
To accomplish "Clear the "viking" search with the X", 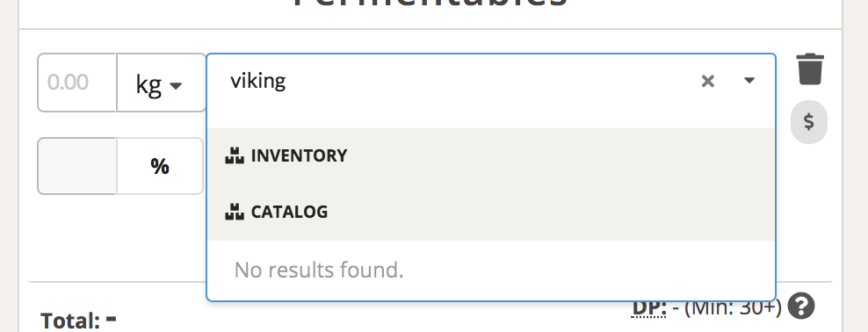I will [x=707, y=82].
